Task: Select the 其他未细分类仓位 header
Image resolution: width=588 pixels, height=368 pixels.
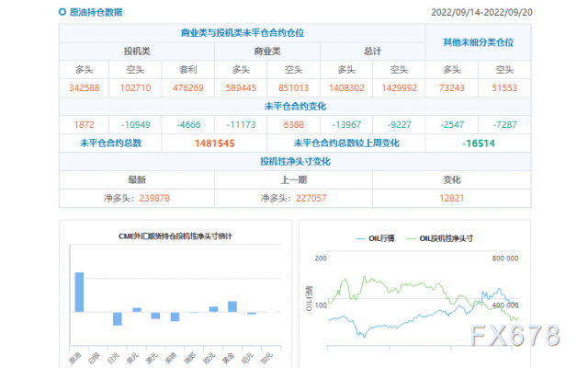Action: 478,42
